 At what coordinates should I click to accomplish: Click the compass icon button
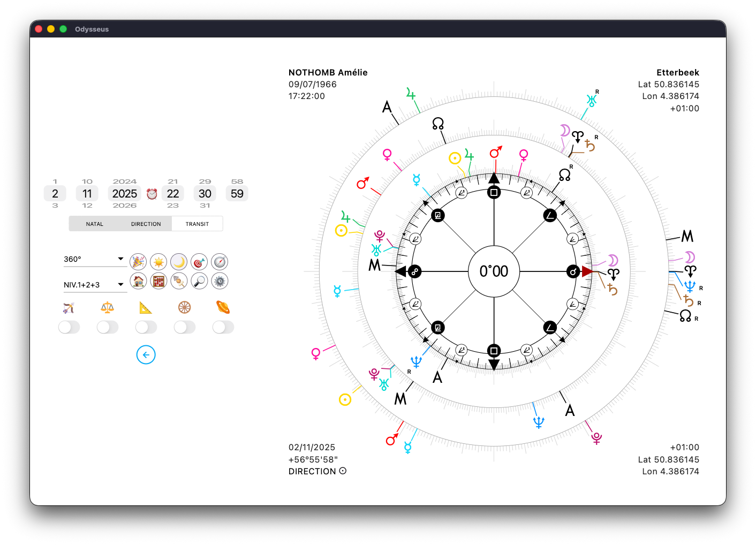(220, 262)
